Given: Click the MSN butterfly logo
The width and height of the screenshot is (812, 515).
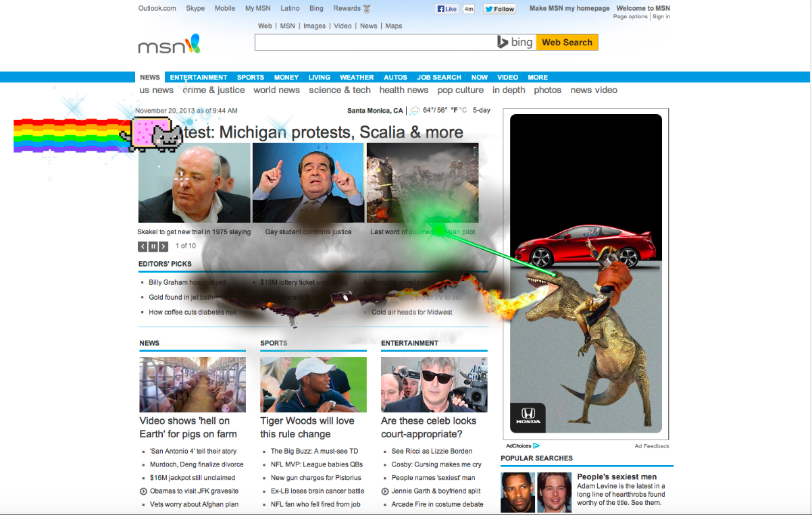Looking at the screenshot, I should (x=169, y=45).
